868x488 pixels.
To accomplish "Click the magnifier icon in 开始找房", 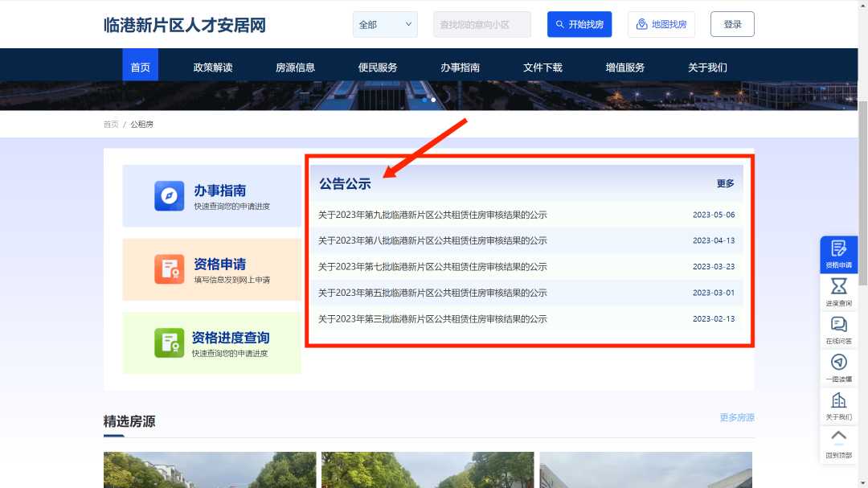I will [x=559, y=24].
